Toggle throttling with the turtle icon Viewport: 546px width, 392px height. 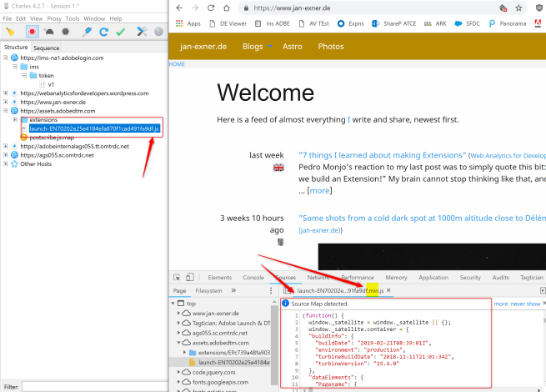click(48, 32)
